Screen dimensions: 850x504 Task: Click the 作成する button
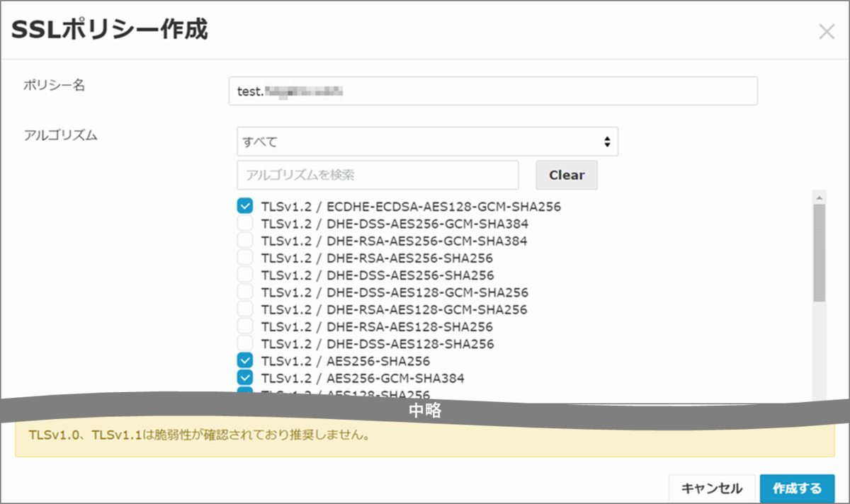click(x=798, y=488)
